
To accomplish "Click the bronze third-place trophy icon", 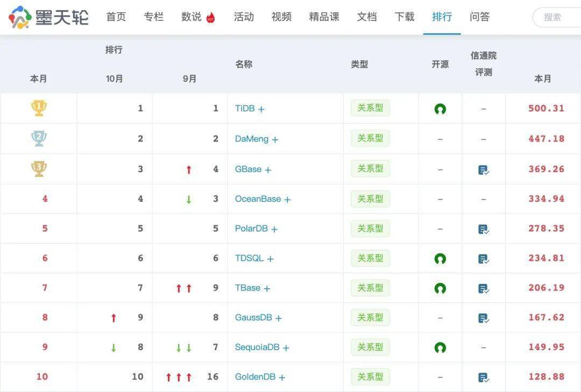I will coord(39,169).
